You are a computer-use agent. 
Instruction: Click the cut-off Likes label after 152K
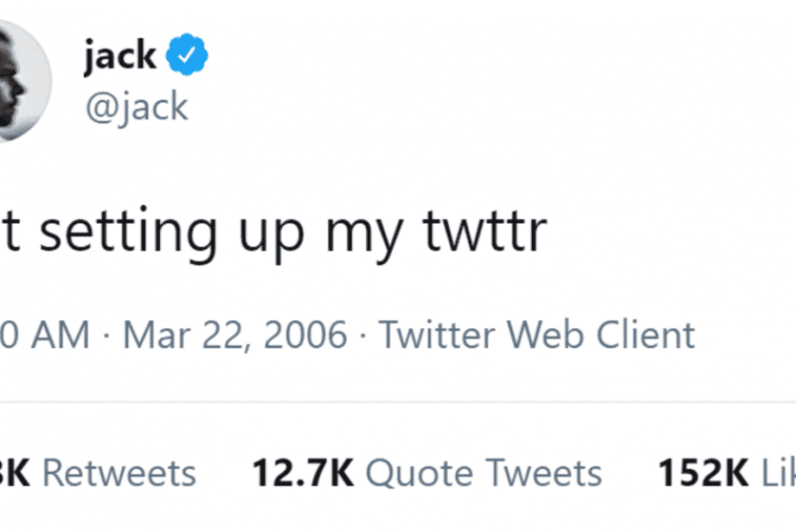(x=774, y=473)
